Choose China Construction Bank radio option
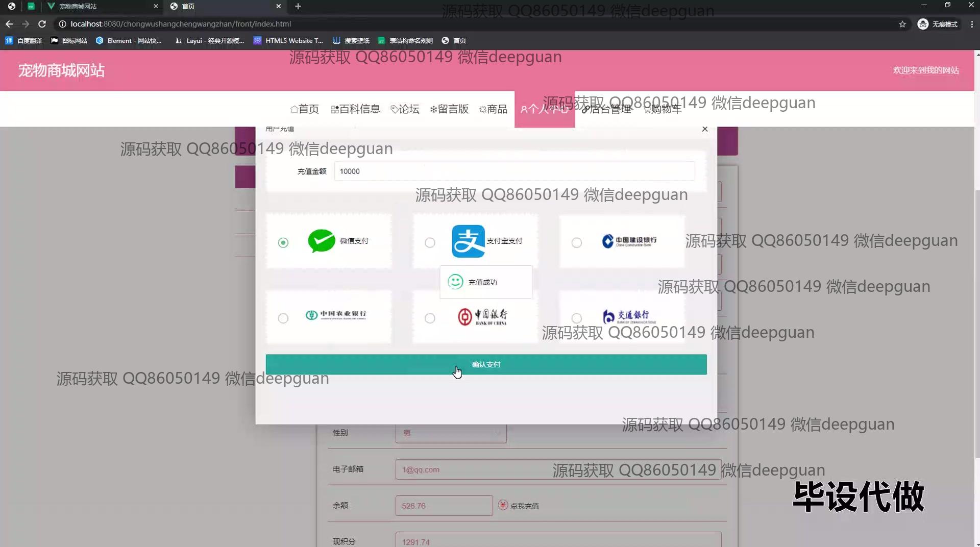Viewport: 980px width, 547px height. click(x=576, y=242)
